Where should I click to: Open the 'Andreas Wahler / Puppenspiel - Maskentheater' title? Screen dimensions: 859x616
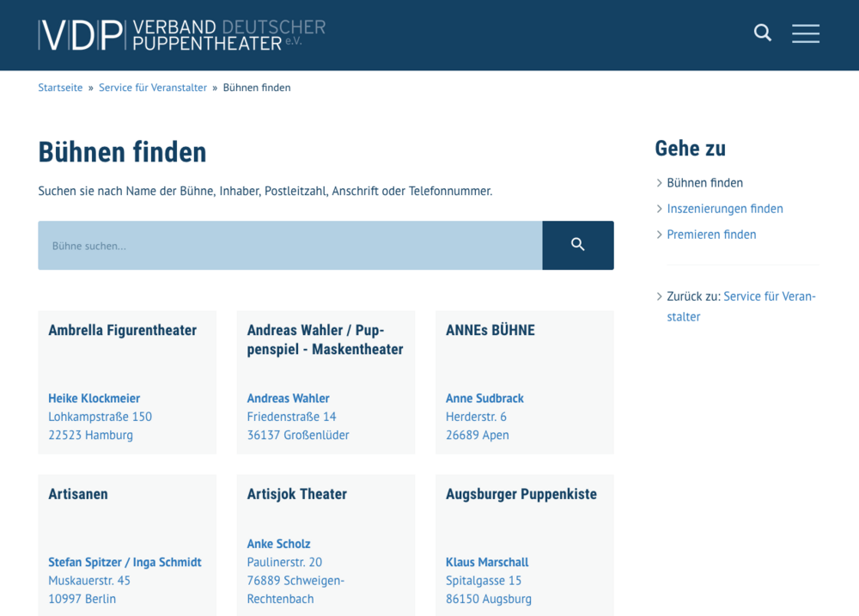(325, 339)
